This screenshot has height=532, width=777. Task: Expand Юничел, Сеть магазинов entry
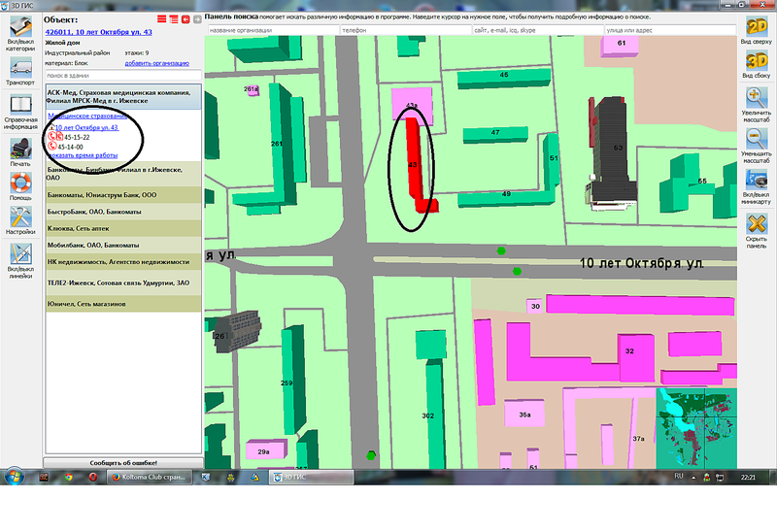click(x=123, y=304)
